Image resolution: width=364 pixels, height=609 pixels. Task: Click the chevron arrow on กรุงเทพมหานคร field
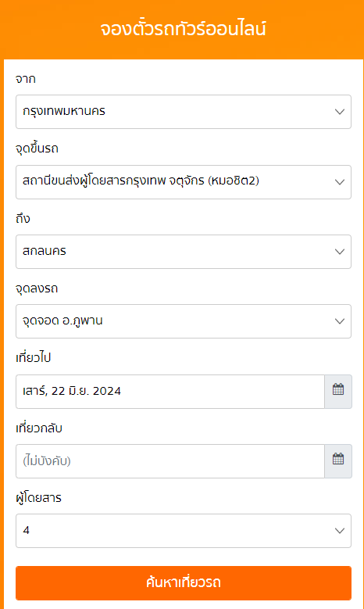point(340,112)
